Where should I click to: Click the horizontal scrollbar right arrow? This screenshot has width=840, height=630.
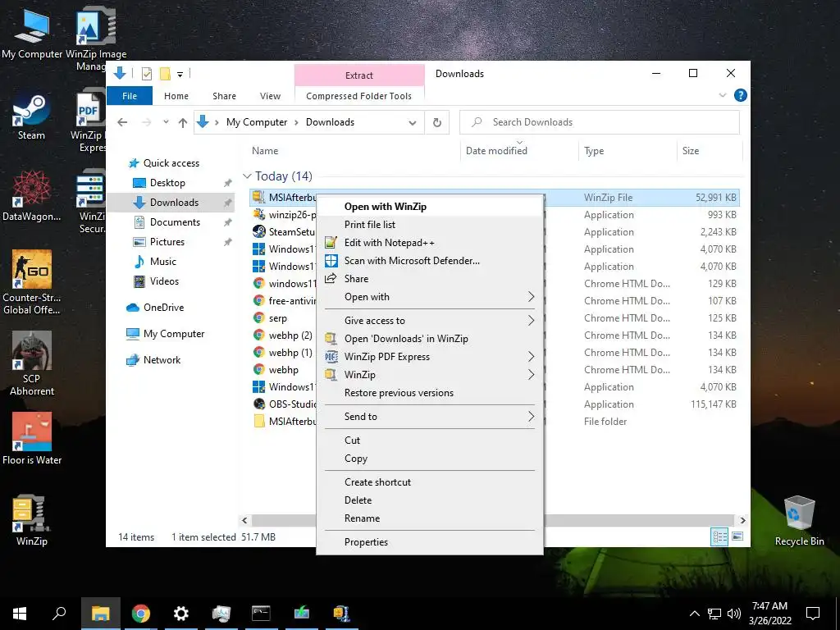(x=742, y=520)
